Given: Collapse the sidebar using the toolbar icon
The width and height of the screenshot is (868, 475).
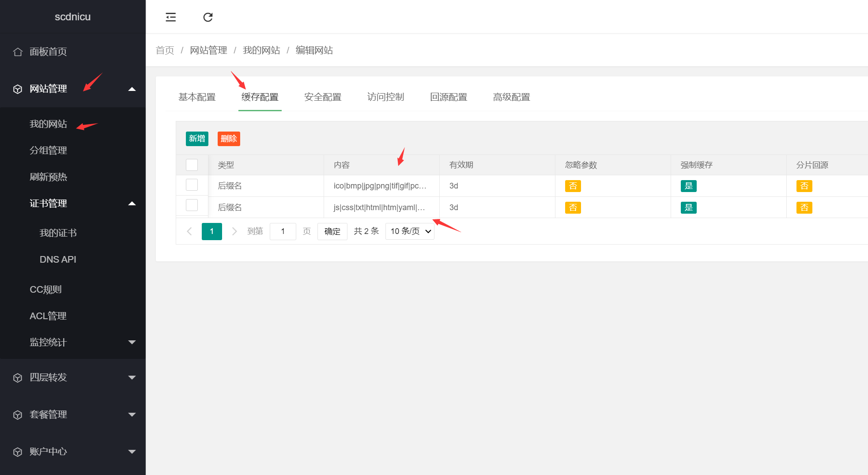Looking at the screenshot, I should (x=170, y=17).
